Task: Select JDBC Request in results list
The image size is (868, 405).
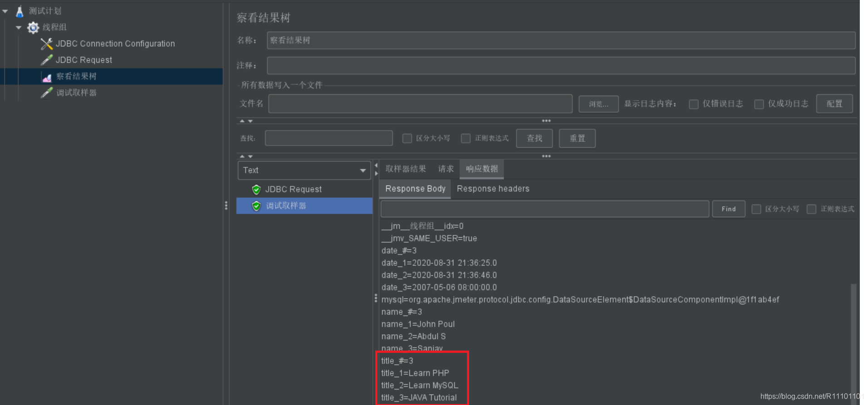Action: pos(294,189)
